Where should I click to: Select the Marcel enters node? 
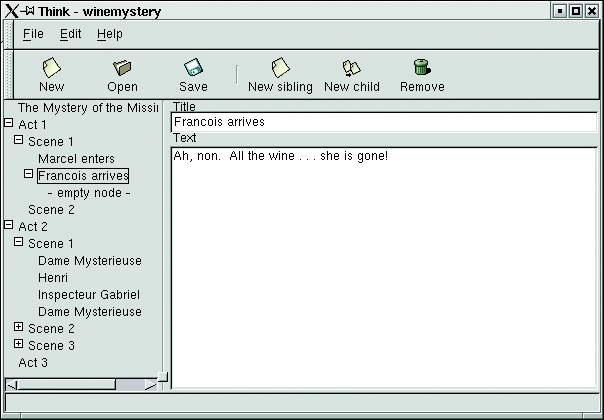click(x=76, y=158)
